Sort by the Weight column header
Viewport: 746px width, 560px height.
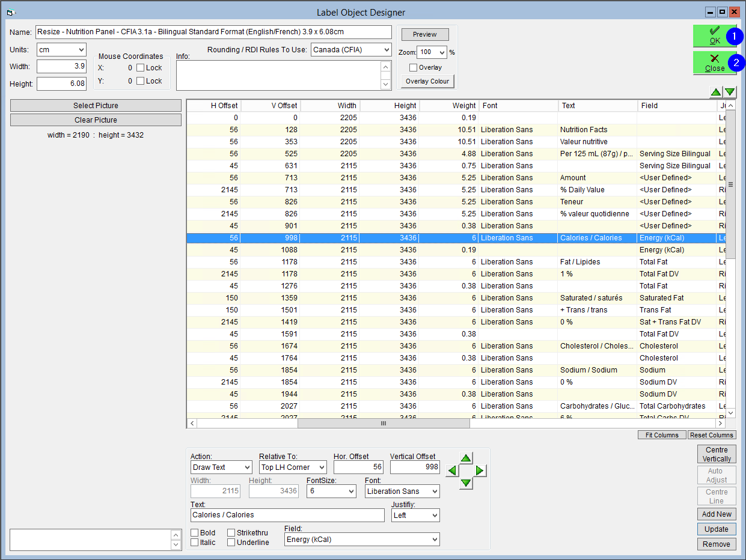coord(449,106)
